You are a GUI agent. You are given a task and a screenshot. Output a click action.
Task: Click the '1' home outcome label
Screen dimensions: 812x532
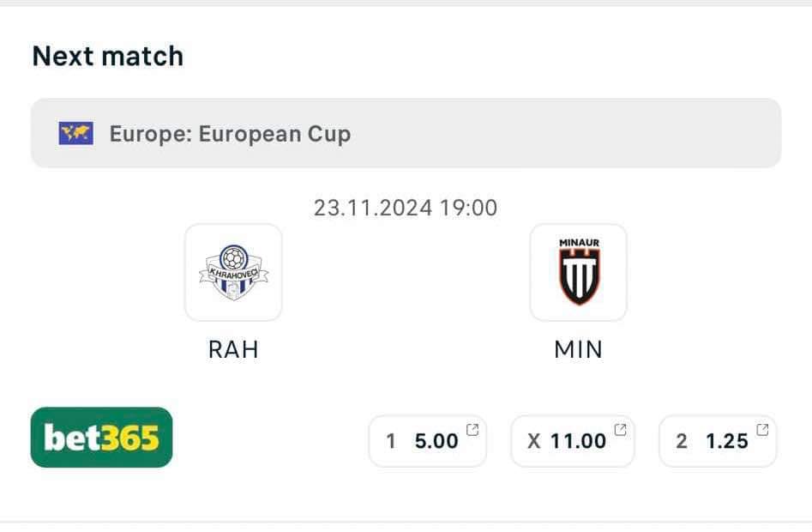click(391, 441)
